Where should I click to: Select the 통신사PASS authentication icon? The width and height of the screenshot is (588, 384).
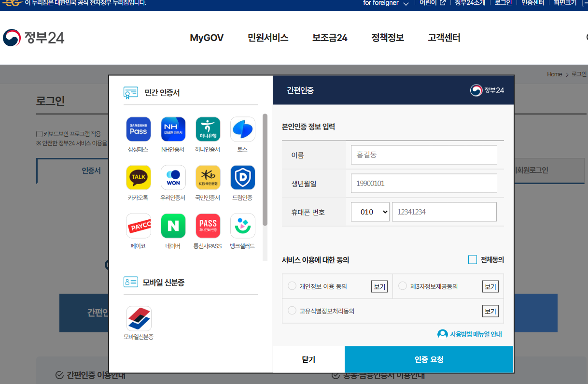[x=208, y=226]
